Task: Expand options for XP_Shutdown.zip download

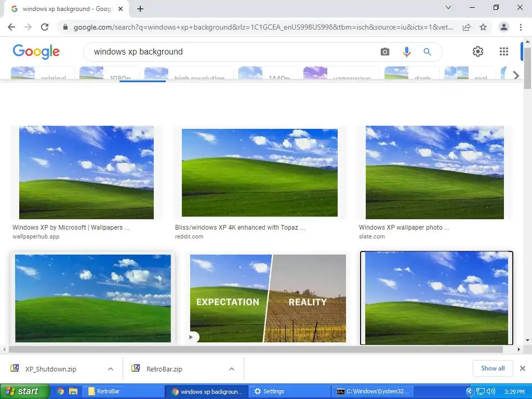Action: [111, 369]
